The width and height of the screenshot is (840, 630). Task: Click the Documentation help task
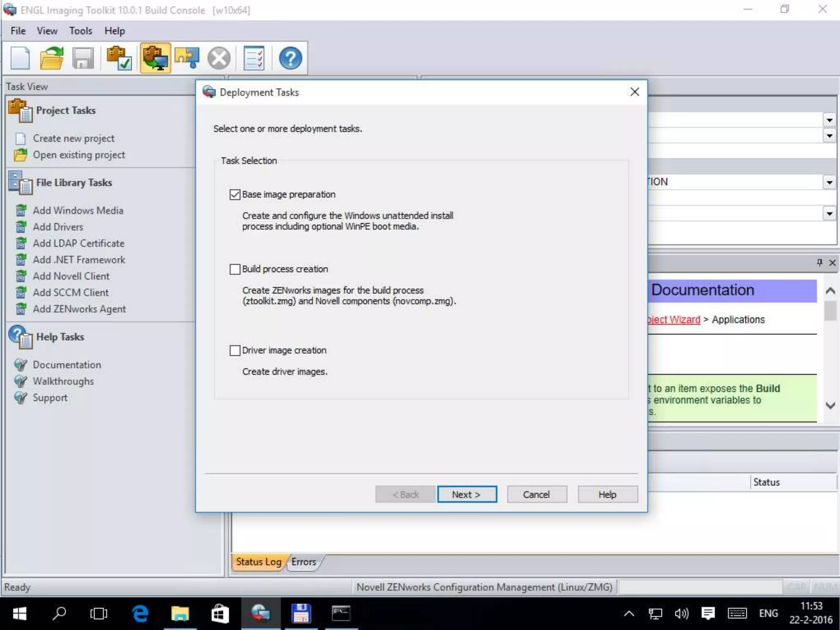coord(67,365)
